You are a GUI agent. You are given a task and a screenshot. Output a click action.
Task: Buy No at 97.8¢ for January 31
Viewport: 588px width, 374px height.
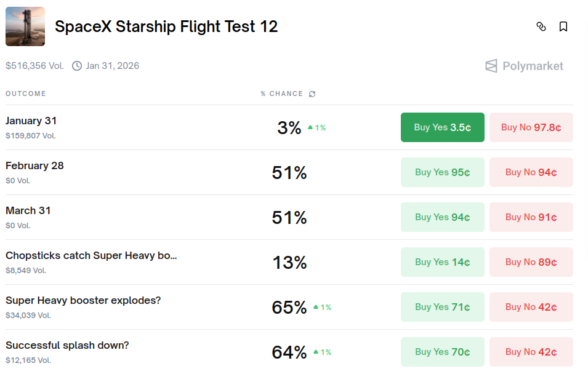[x=531, y=127]
